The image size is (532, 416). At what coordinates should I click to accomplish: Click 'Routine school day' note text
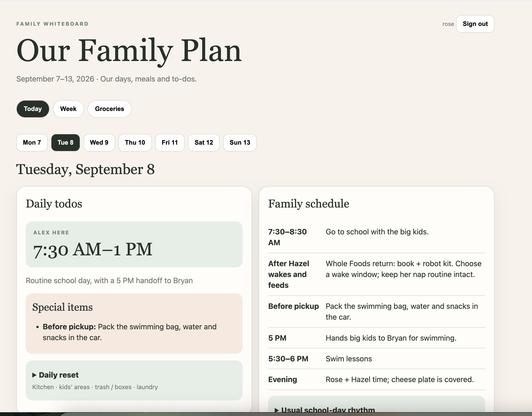click(x=109, y=281)
